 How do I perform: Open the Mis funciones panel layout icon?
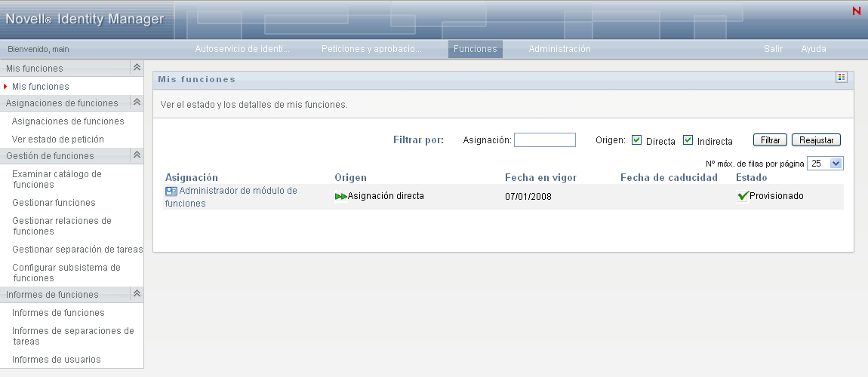841,78
